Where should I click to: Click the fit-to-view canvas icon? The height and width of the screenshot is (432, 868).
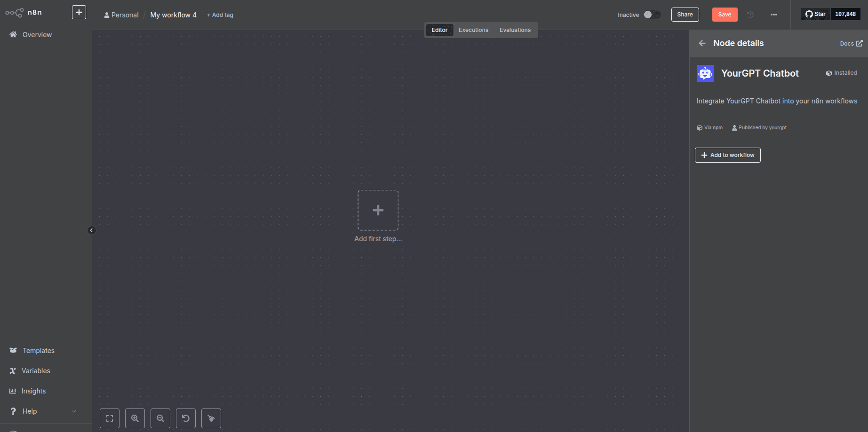pos(110,418)
